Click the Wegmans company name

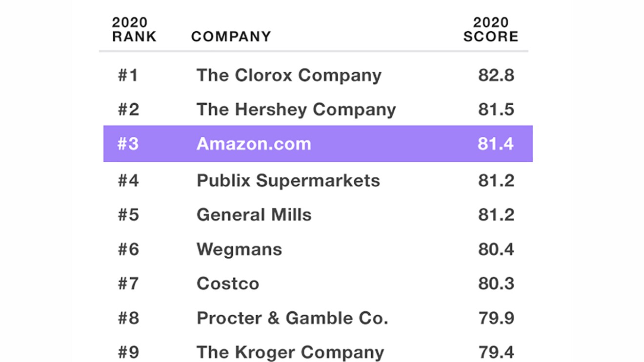pyautogui.click(x=239, y=249)
